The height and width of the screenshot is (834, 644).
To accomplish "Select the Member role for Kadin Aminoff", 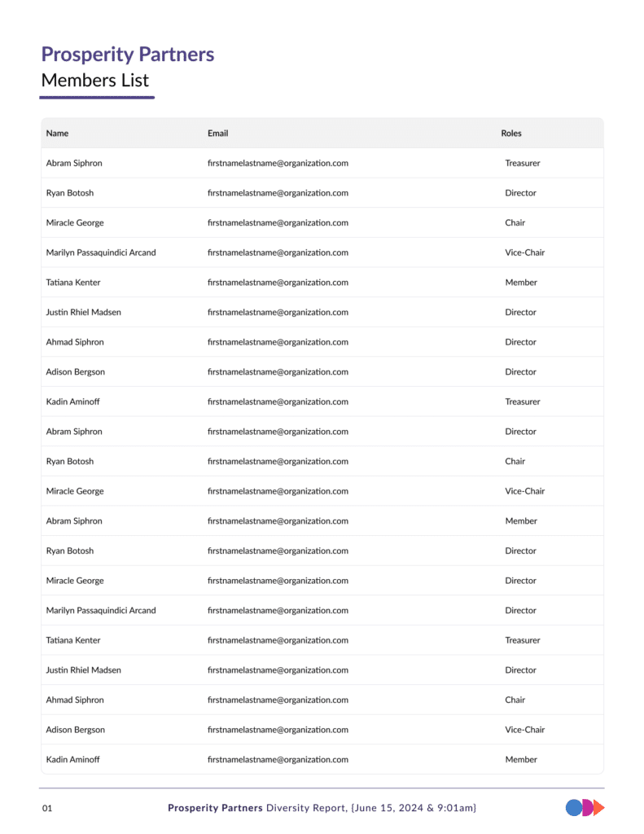I will tap(521, 759).
